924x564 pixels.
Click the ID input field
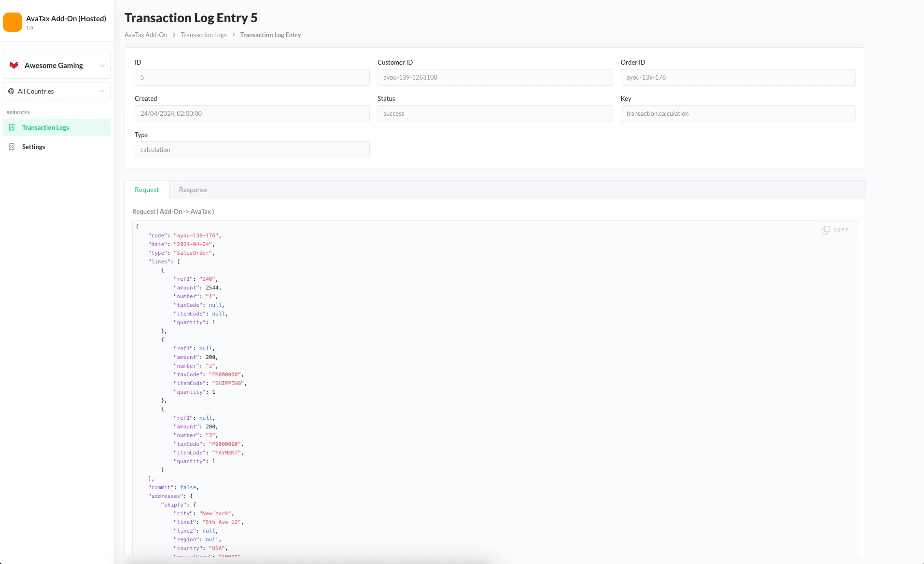(252, 77)
